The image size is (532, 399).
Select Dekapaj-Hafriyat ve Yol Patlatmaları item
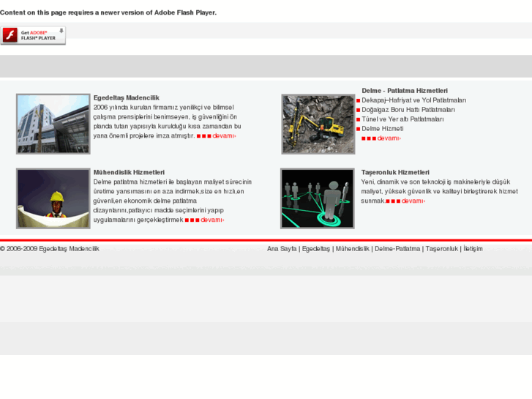click(414, 100)
